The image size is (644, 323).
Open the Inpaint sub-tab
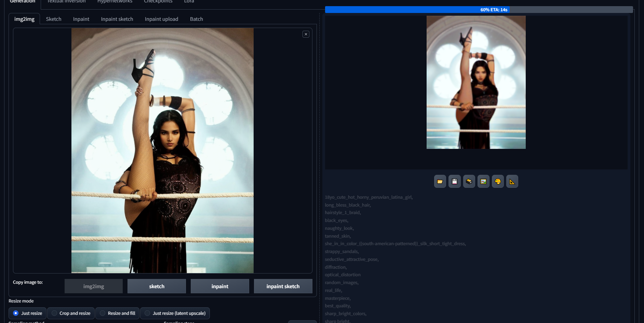pyautogui.click(x=81, y=19)
